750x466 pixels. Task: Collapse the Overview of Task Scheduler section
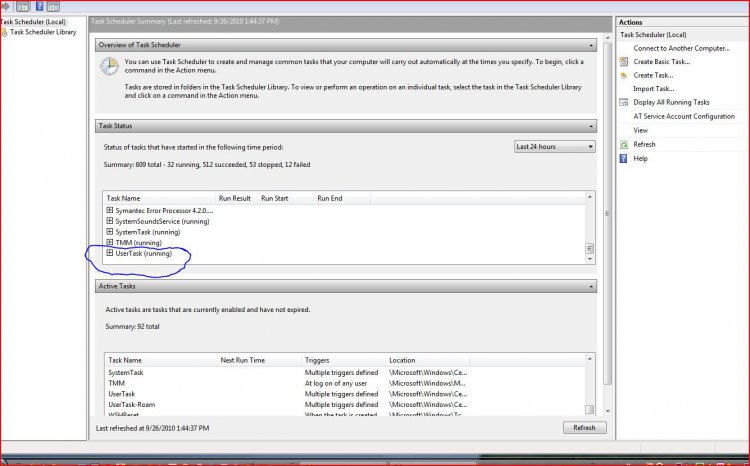click(x=591, y=45)
